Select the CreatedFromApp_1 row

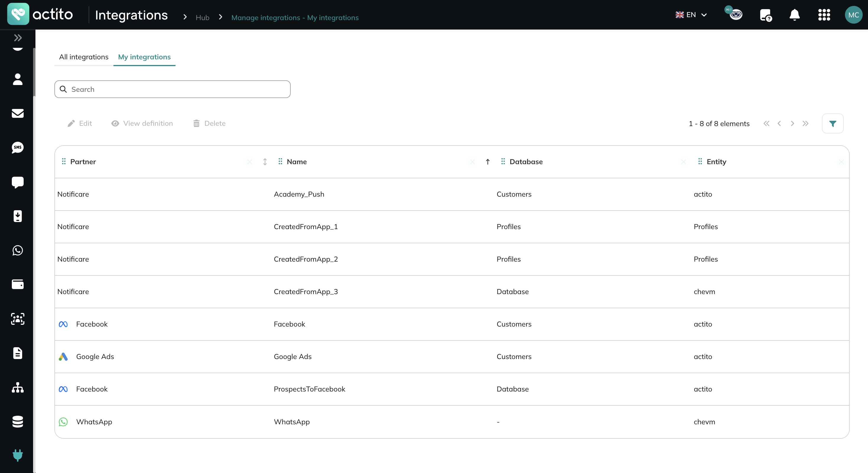[451, 227]
